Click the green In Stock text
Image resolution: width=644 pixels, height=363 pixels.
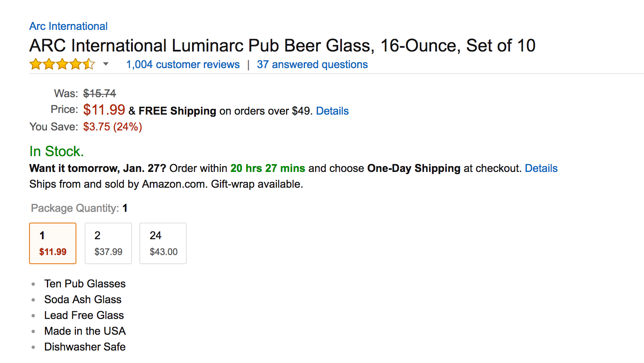click(x=56, y=151)
